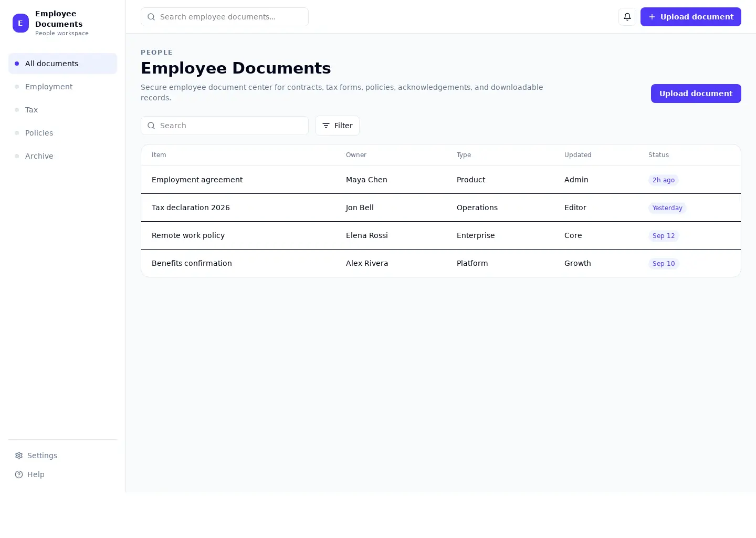Click the magnifier icon in the table search
The width and height of the screenshot is (756, 538).
point(151,126)
